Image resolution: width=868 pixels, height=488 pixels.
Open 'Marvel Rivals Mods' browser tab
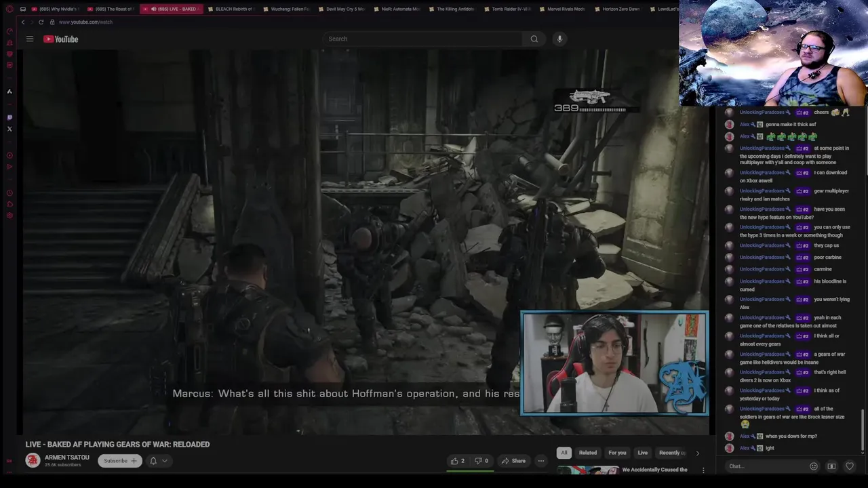point(561,9)
